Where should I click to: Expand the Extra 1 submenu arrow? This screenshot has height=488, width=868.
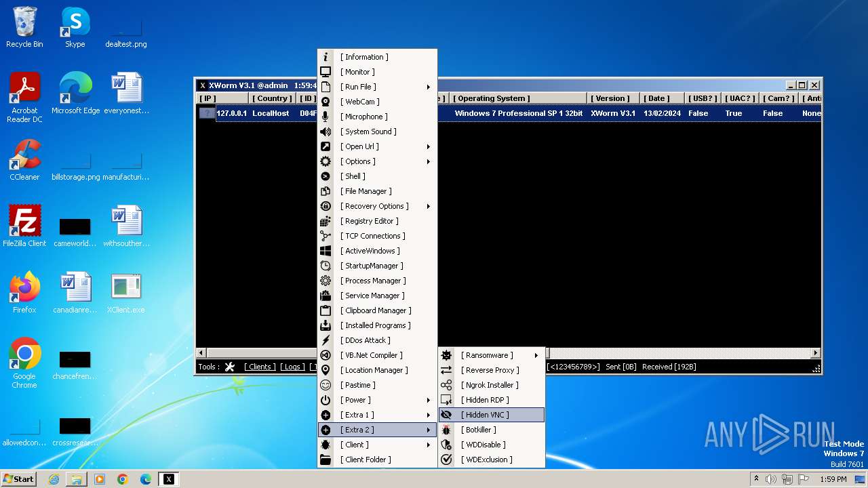pyautogui.click(x=429, y=415)
